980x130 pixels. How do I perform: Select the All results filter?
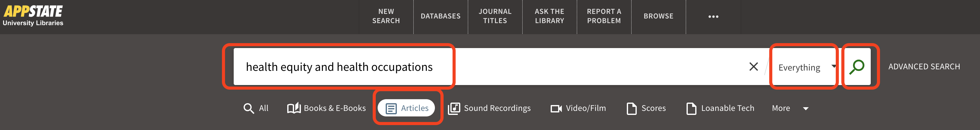(x=256, y=108)
